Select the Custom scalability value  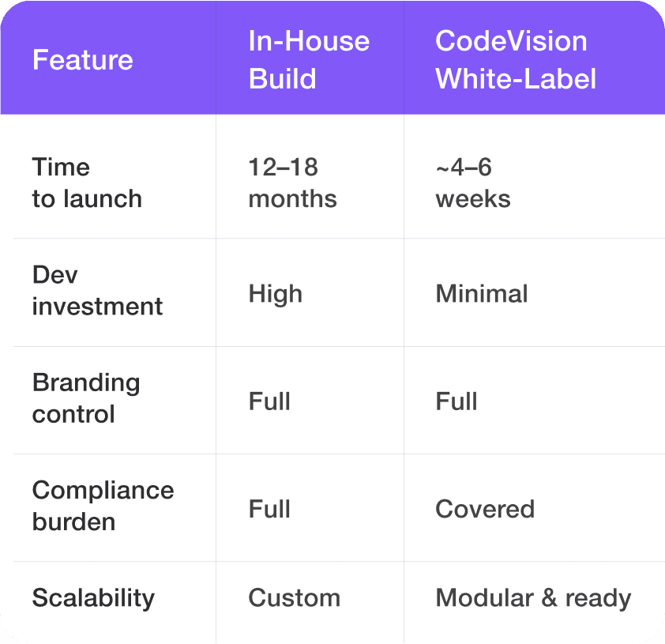click(294, 598)
